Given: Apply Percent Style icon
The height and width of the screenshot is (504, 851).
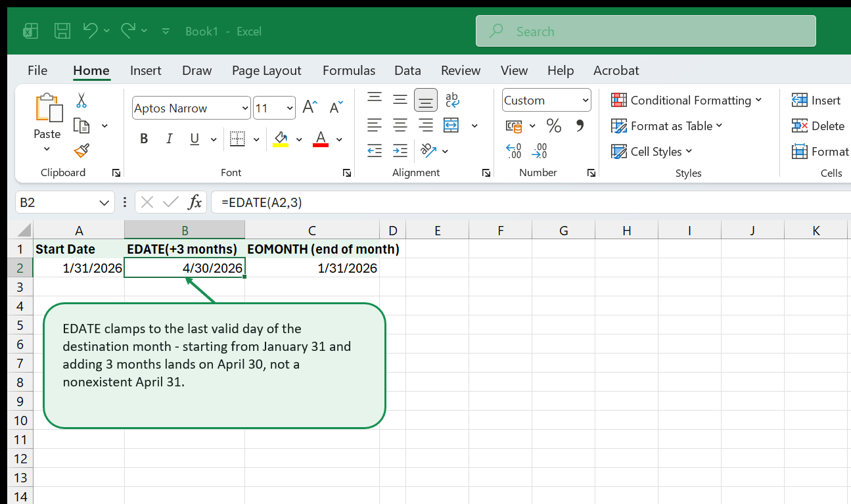Looking at the screenshot, I should tap(554, 126).
